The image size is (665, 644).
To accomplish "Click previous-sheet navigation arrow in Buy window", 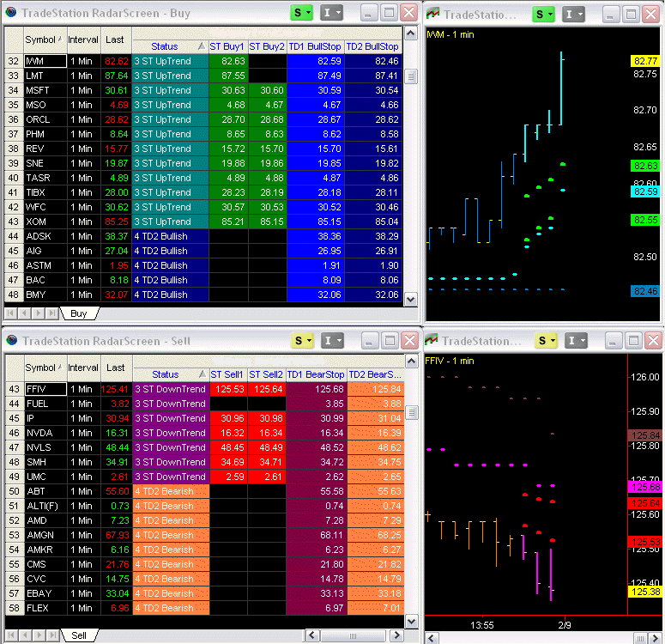I will pyautogui.click(x=25, y=313).
